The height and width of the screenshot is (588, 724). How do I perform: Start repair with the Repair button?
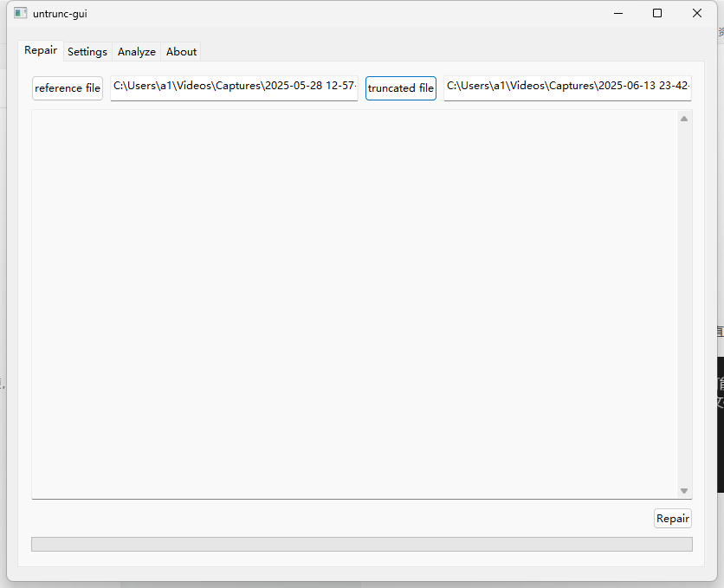tap(673, 519)
